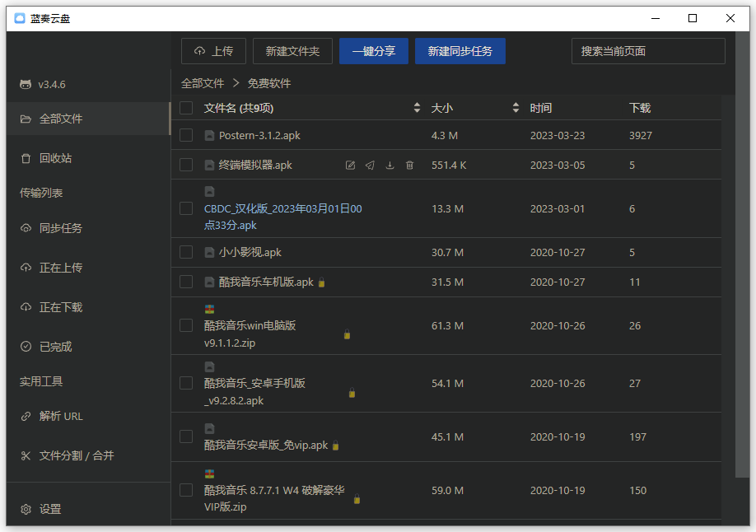Show the 已完成 transfers
Image resolution: width=756 pixels, height=532 pixels.
88,347
